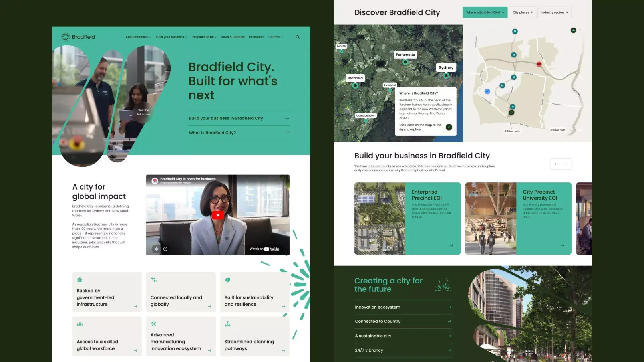Expand The place to be menu
This screenshot has width=644, height=362.
click(x=204, y=37)
